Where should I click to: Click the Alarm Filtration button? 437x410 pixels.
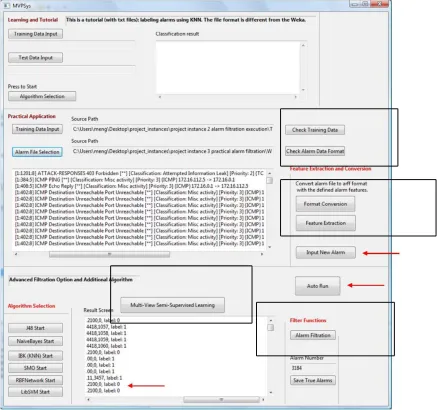313,335
